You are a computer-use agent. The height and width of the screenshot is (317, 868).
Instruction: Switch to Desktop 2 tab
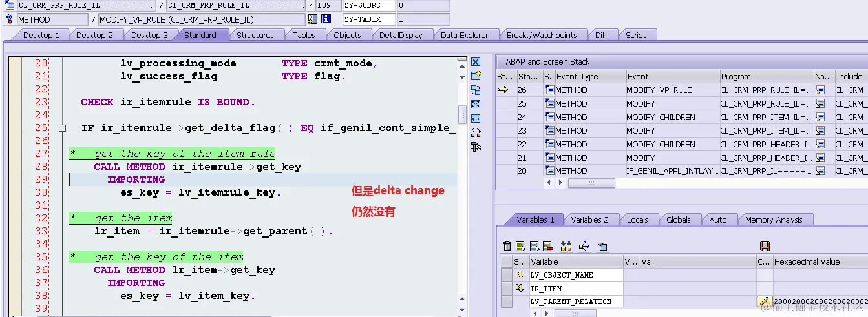point(94,35)
